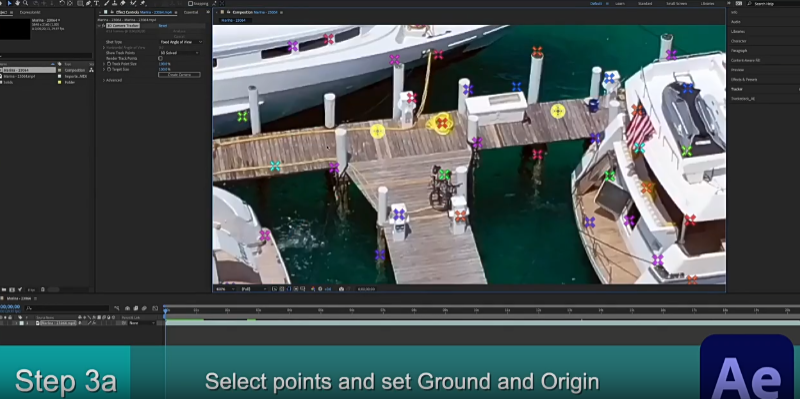This screenshot has width=800, height=399.
Task: Click the Reset link for 3D Camera Tracker
Action: [163, 26]
